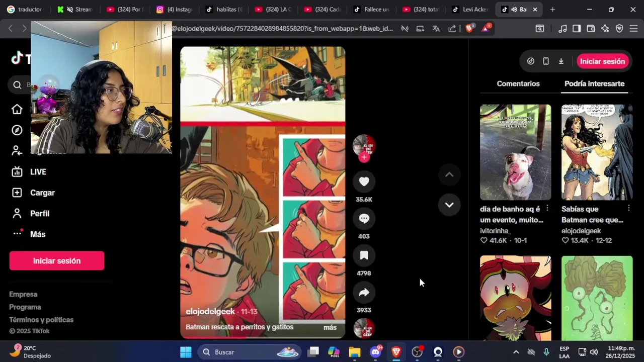Image resolution: width=644 pixels, height=362 pixels.
Task: Open the browser tab search icon
Action: click(540, 29)
